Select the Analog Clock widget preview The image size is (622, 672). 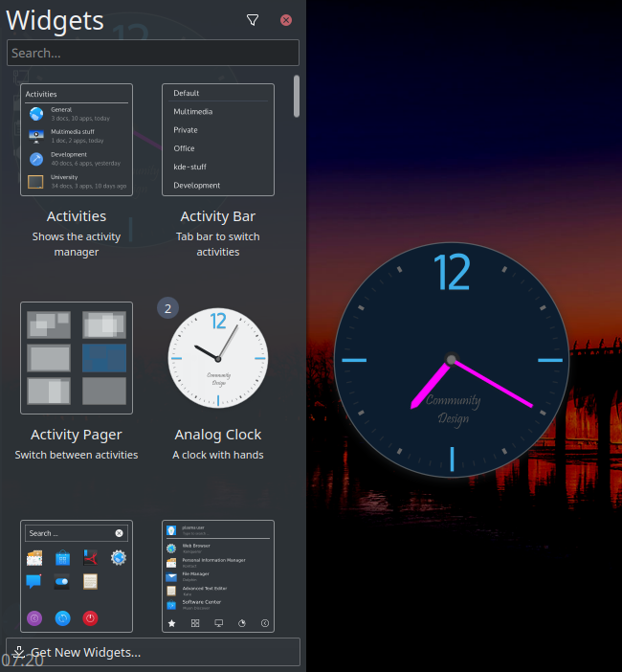pos(218,358)
